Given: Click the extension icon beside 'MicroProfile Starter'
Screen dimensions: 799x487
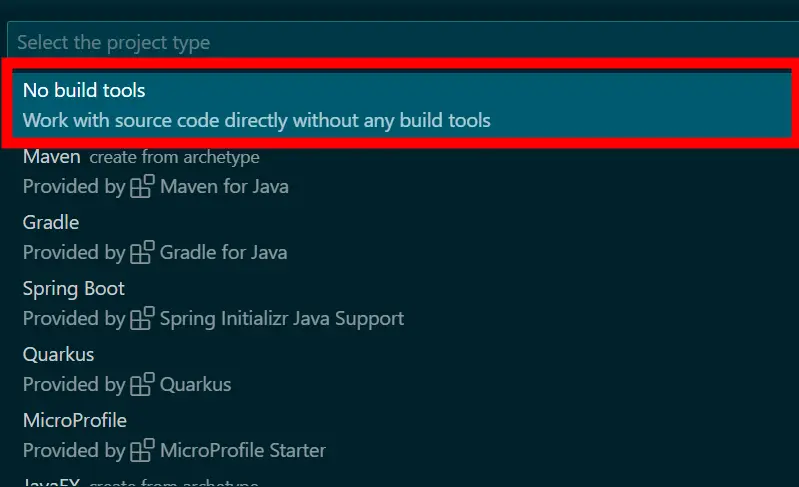Looking at the screenshot, I should pos(143,450).
